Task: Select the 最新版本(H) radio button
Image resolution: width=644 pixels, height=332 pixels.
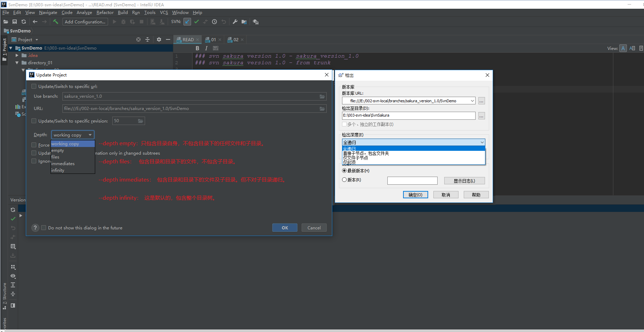Action: (344, 171)
